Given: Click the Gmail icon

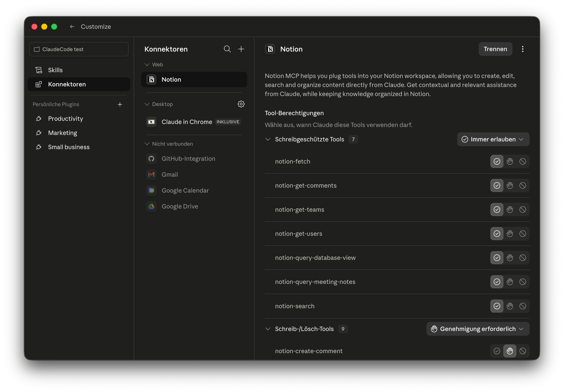Looking at the screenshot, I should [x=151, y=175].
